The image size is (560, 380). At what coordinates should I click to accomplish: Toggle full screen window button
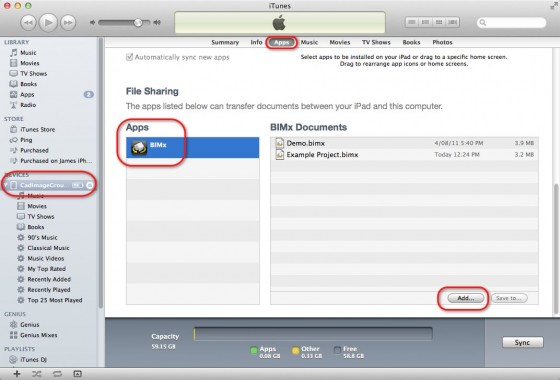pos(554,6)
